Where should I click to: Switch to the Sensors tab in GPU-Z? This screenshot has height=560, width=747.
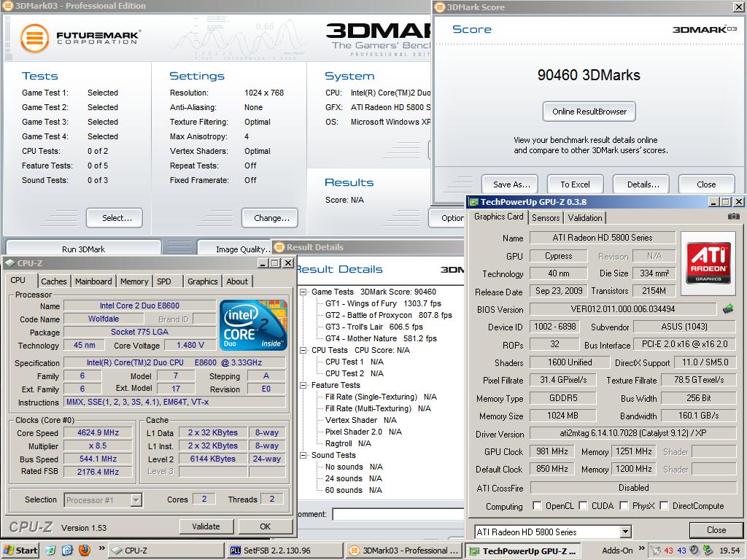[546, 217]
